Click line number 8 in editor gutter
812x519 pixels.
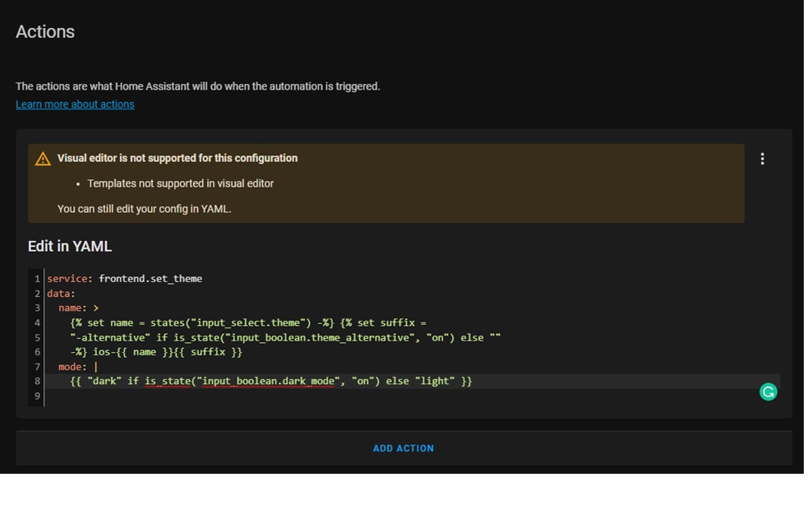click(37, 382)
